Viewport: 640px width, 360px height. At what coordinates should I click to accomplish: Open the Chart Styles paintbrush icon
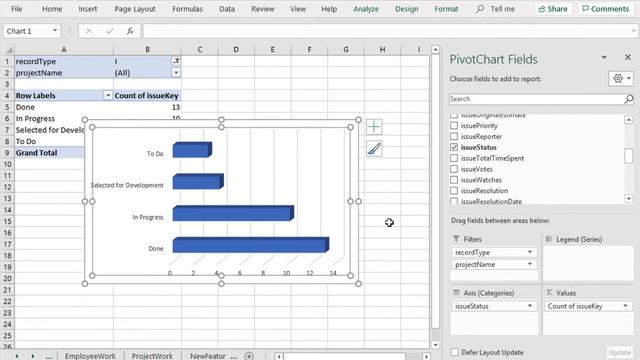(374, 149)
